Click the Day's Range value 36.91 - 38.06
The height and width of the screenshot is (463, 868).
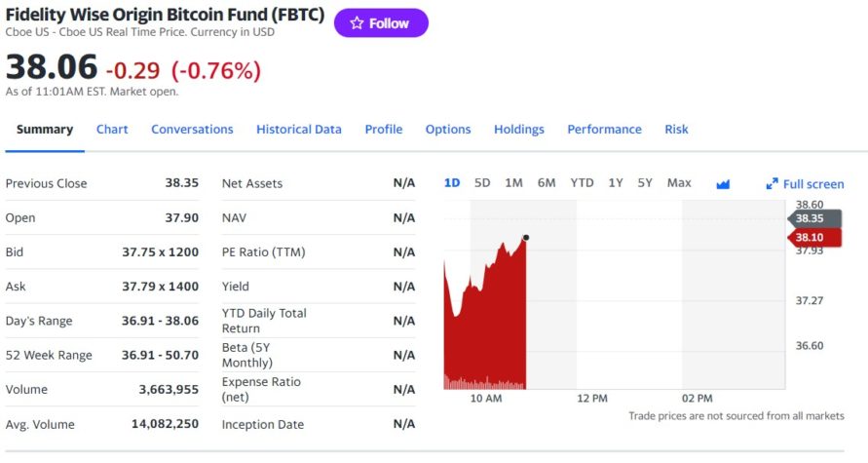point(160,321)
